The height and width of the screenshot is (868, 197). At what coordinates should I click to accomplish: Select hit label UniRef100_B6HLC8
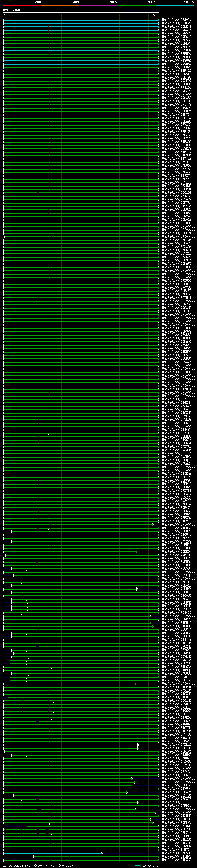click(x=176, y=558)
